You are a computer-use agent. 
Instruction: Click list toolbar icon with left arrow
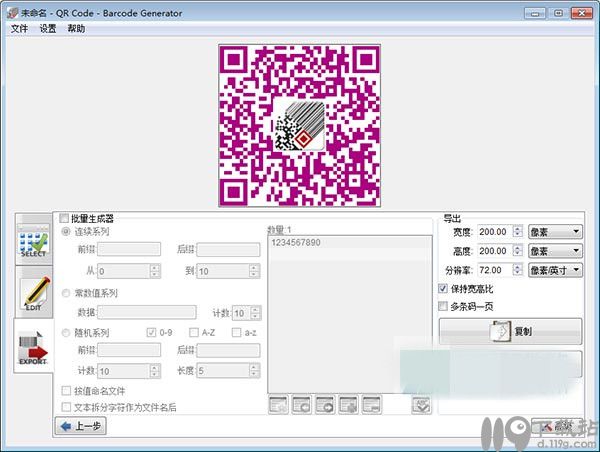(302, 405)
